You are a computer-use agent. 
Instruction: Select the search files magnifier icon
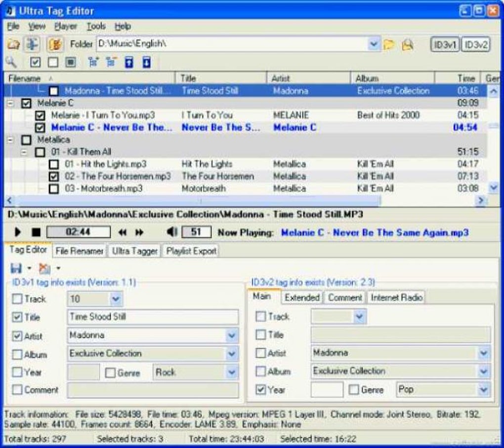click(11, 63)
